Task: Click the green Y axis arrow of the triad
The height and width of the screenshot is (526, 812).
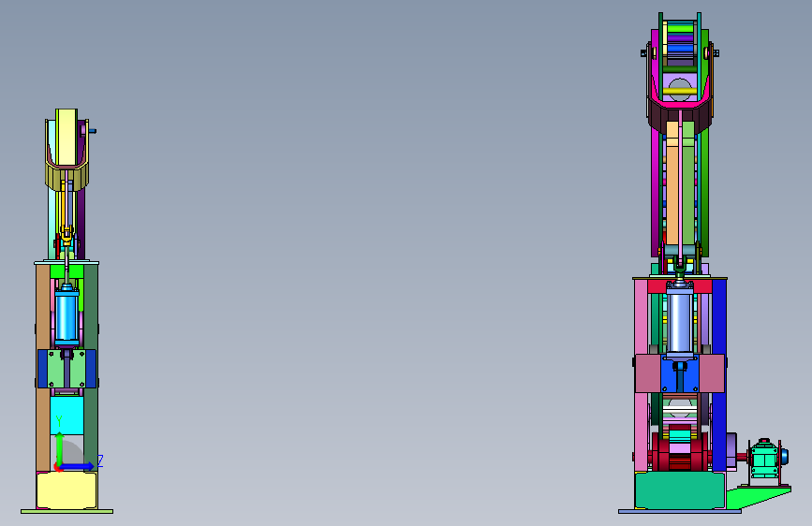Action: point(59,447)
